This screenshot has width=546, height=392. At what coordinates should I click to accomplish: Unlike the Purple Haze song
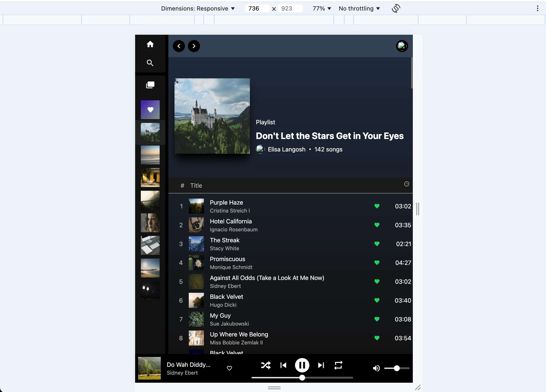pyautogui.click(x=377, y=206)
